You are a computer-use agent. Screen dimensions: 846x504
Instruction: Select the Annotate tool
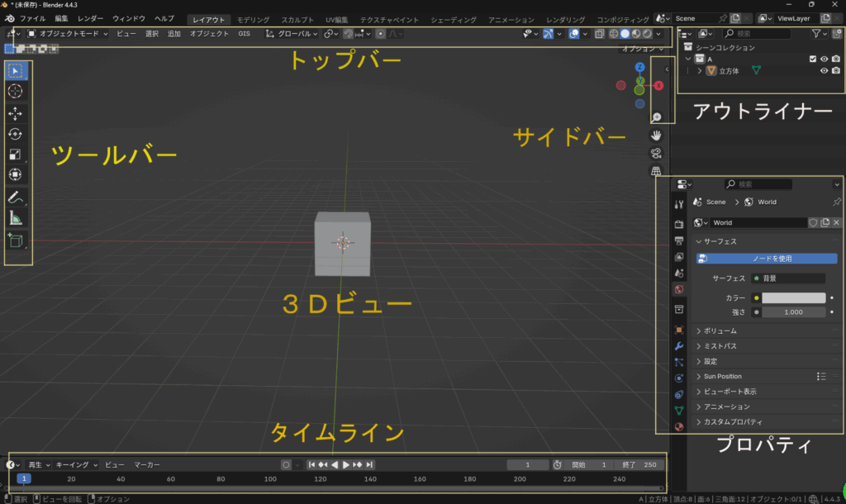16,198
